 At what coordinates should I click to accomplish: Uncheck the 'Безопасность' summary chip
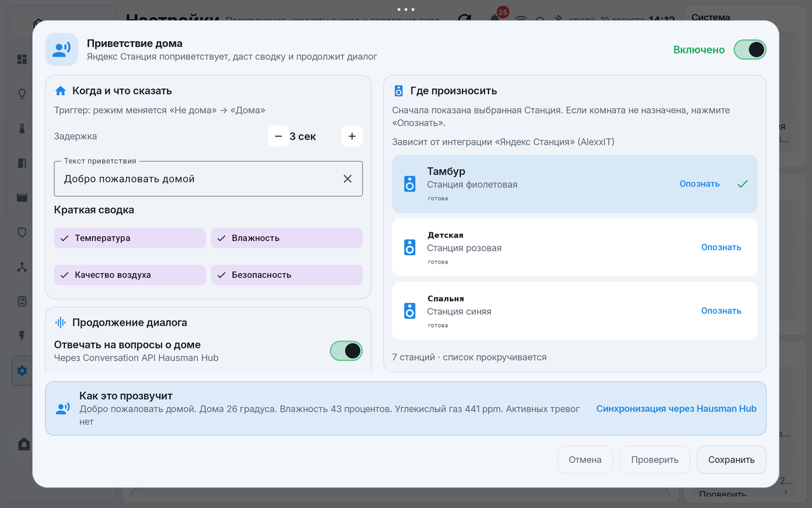tap(287, 275)
